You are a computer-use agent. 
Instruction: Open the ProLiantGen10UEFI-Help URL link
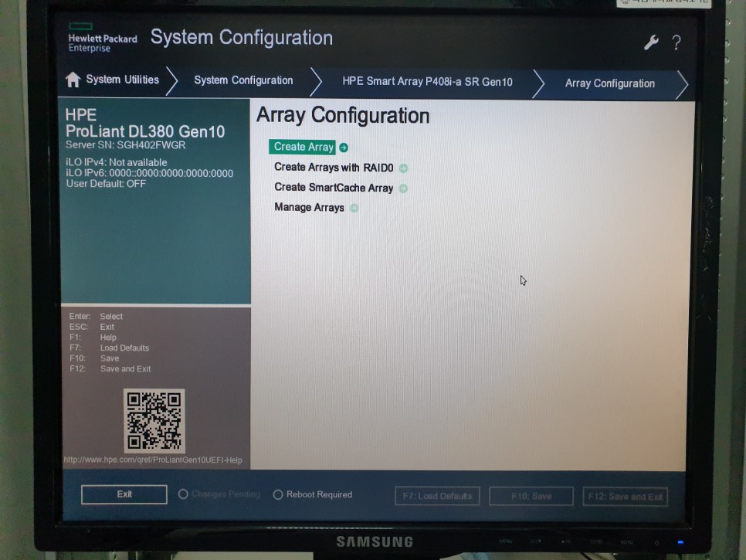tap(153, 460)
